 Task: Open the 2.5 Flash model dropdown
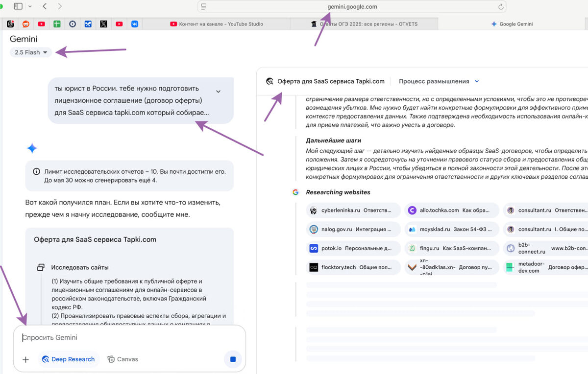(31, 52)
